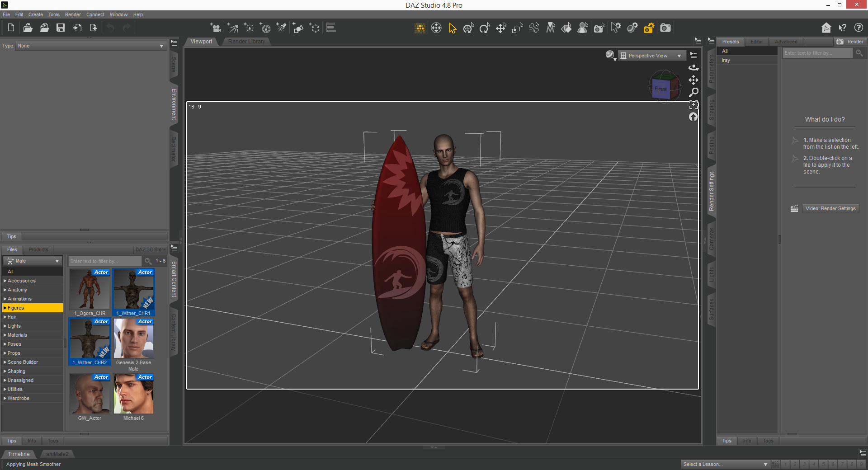Select the Translate tool

click(x=501, y=28)
